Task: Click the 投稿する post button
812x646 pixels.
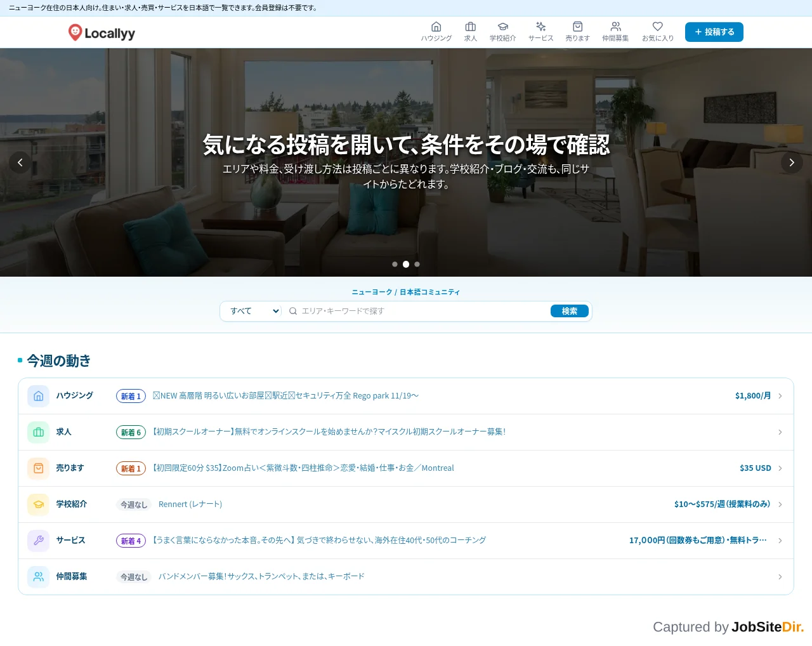Action: 714,32
